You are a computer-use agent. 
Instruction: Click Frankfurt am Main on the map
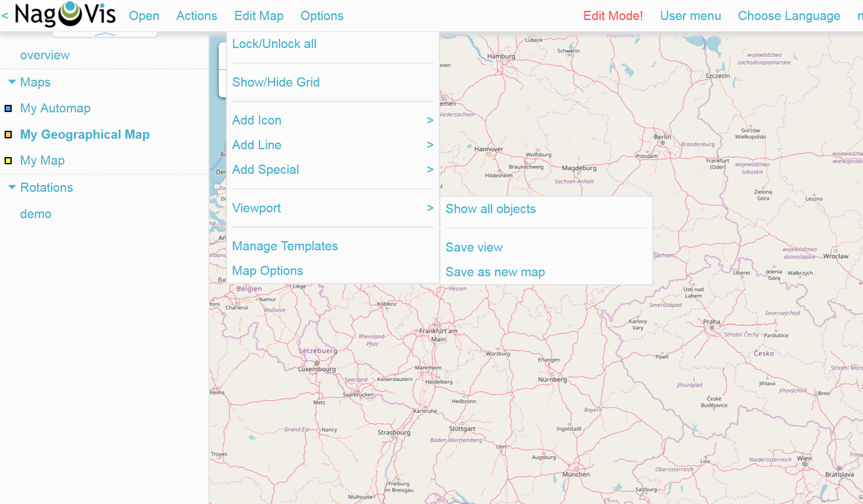pos(438,335)
